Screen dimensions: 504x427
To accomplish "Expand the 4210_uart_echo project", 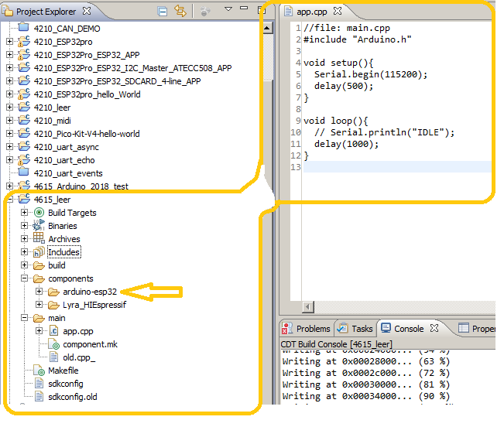I will [x=9, y=160].
